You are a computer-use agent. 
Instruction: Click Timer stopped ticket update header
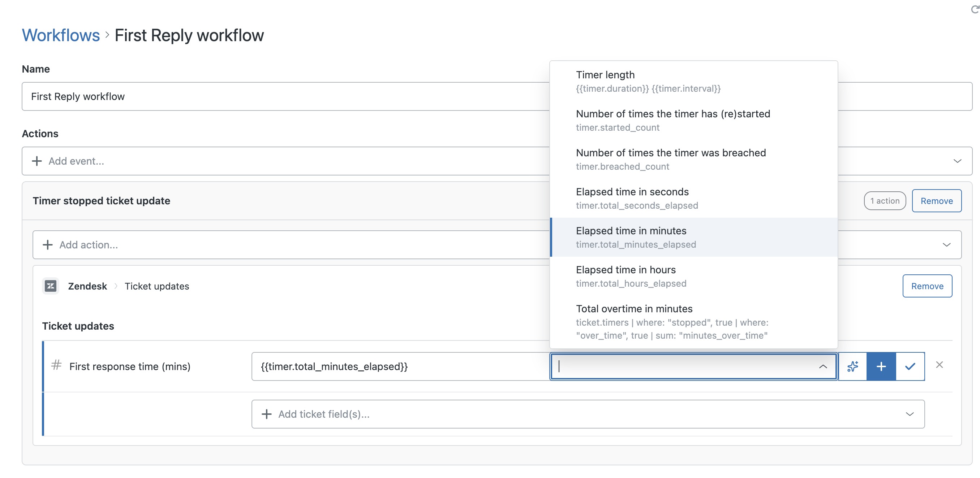pos(101,201)
